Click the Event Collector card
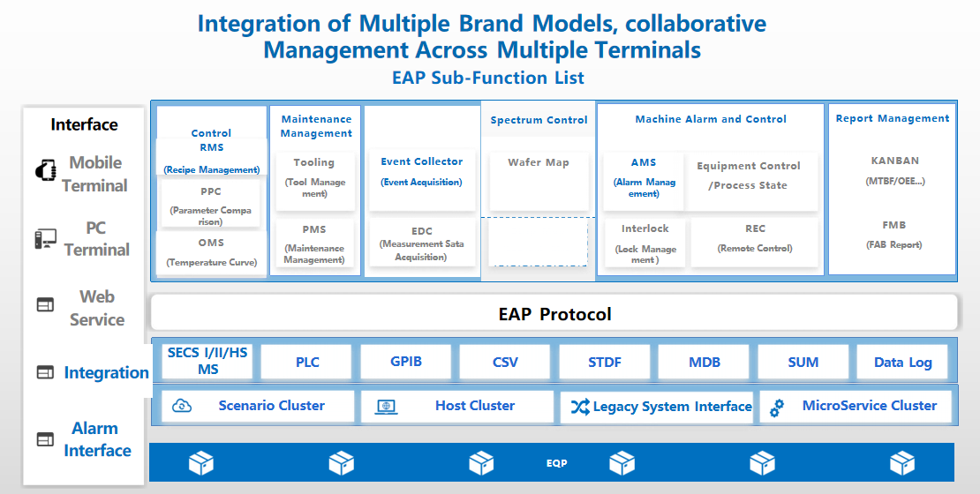The width and height of the screenshot is (980, 494). click(x=422, y=180)
